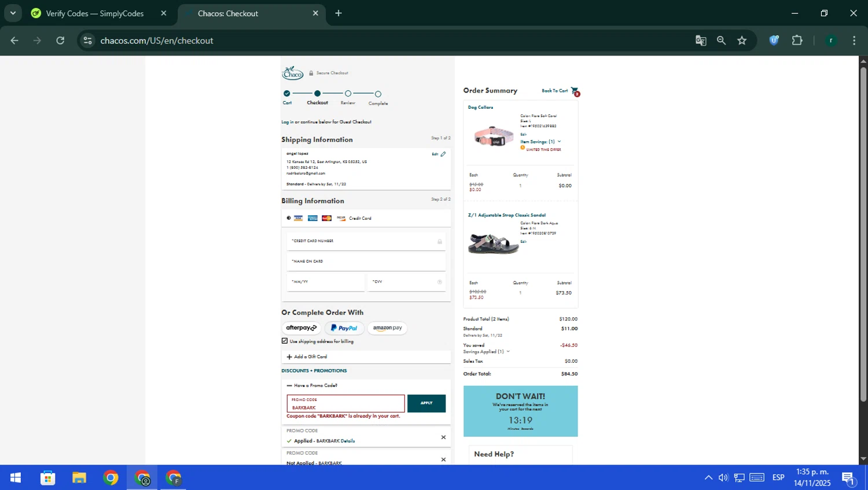The width and height of the screenshot is (868, 490).
Task: Click the Promo Code input field
Action: (x=345, y=403)
